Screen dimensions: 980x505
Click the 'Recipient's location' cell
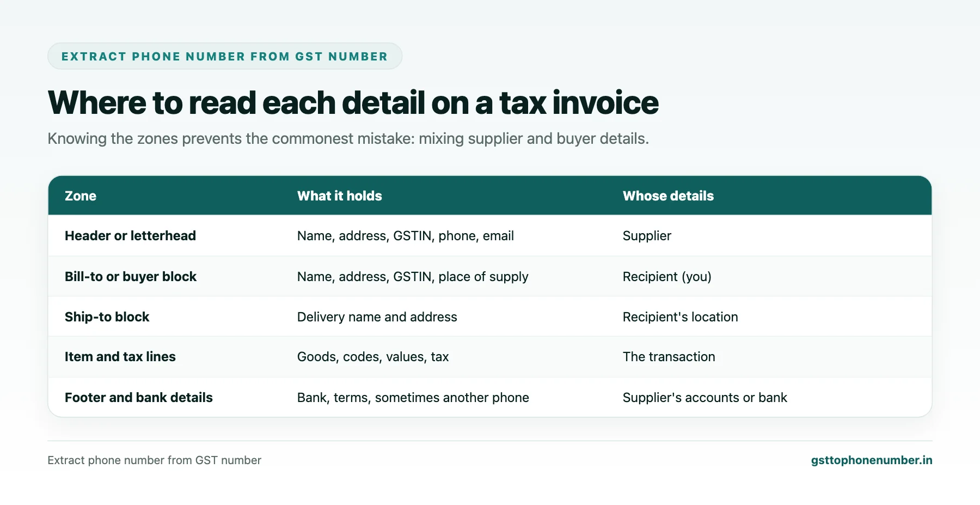[x=680, y=317]
